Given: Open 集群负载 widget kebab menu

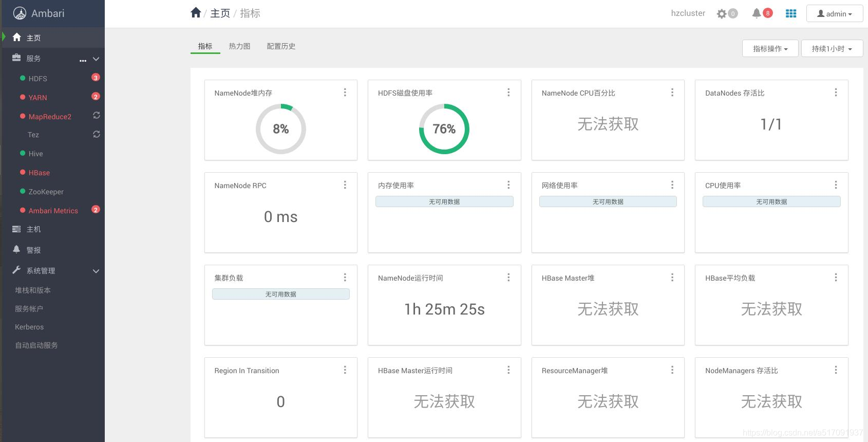Looking at the screenshot, I should [x=345, y=278].
